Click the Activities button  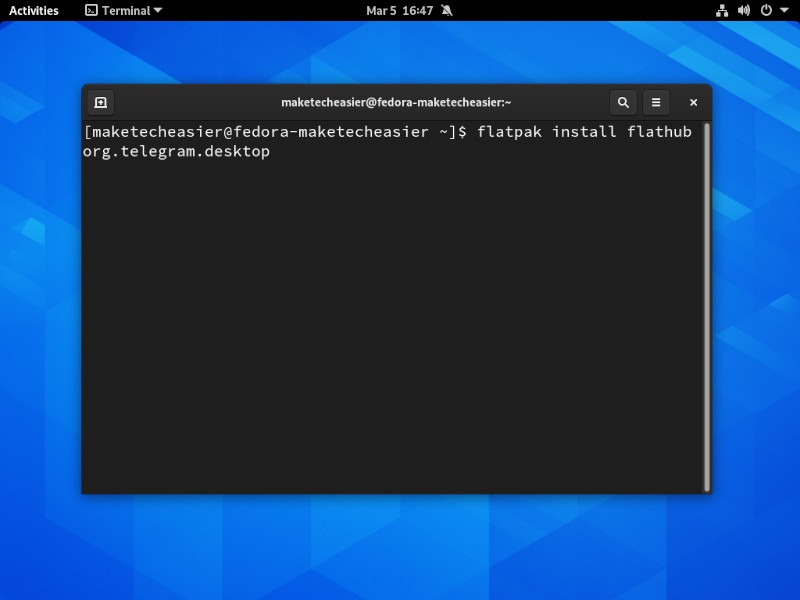pyautogui.click(x=33, y=11)
